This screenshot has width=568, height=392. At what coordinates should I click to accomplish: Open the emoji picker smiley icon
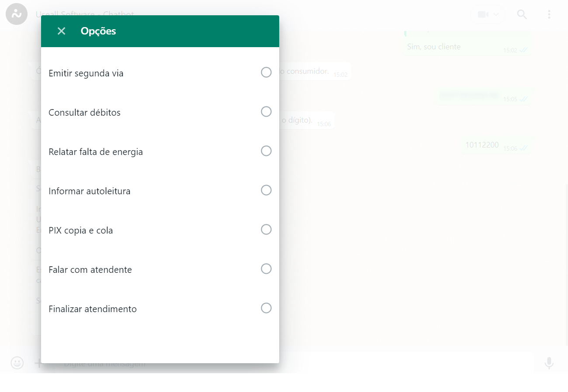[x=17, y=363]
